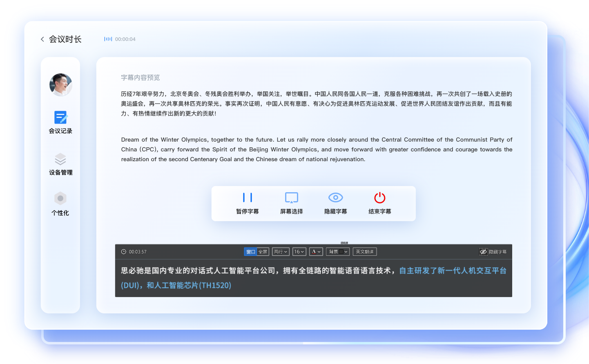Open the font size 16 dropdown
Viewport: 589px width, 364px height.
pyautogui.click(x=299, y=252)
